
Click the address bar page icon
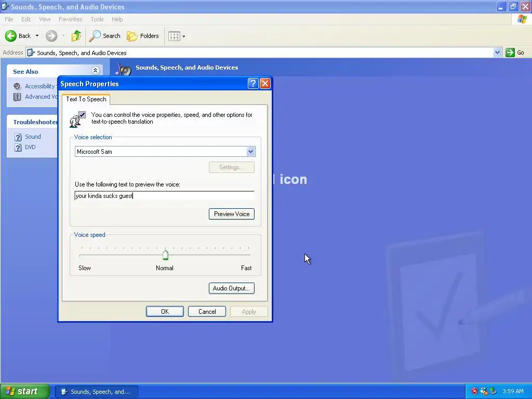click(x=31, y=52)
